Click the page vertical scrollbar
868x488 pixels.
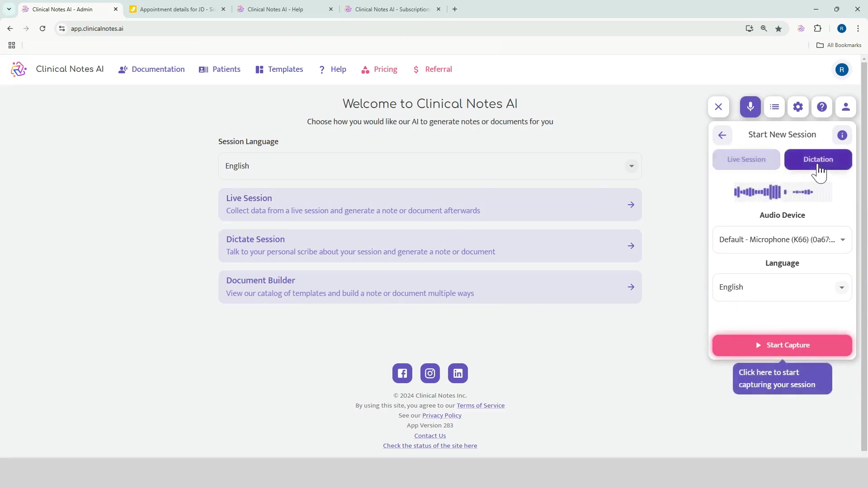point(864,256)
